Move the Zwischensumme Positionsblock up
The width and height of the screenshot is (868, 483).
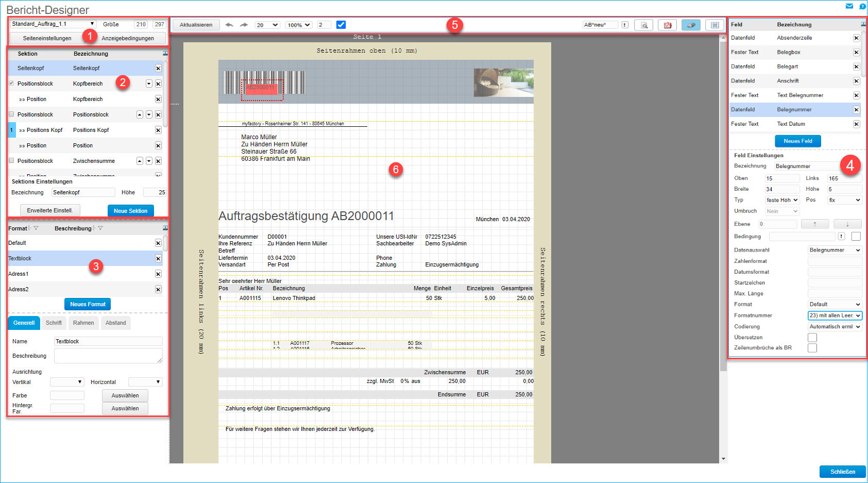140,161
